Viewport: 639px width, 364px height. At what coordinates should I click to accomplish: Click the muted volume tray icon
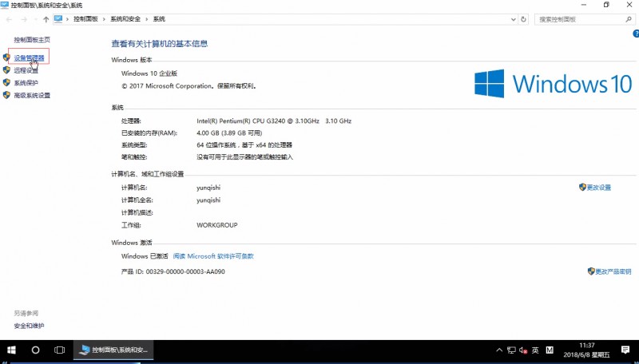523,350
